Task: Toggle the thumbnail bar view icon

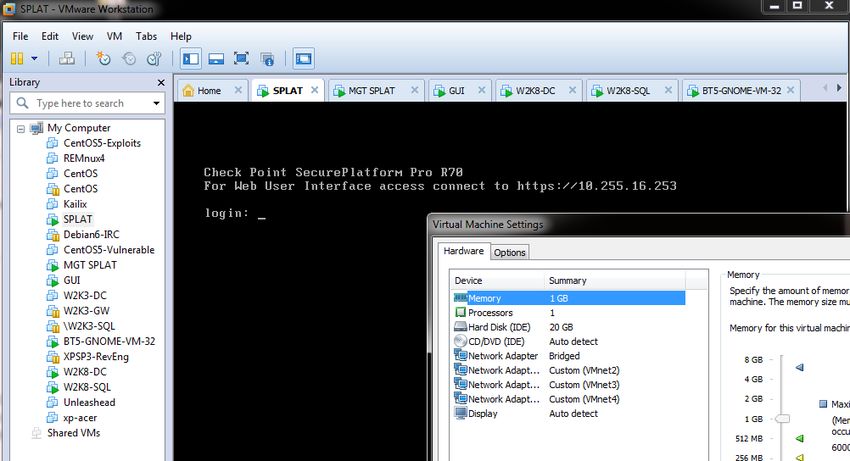Action: point(215,59)
